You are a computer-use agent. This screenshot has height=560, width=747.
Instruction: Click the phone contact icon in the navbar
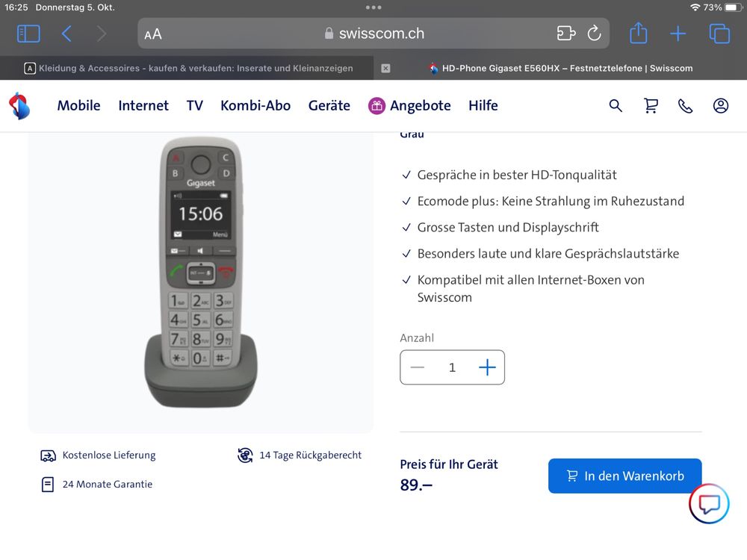click(686, 105)
